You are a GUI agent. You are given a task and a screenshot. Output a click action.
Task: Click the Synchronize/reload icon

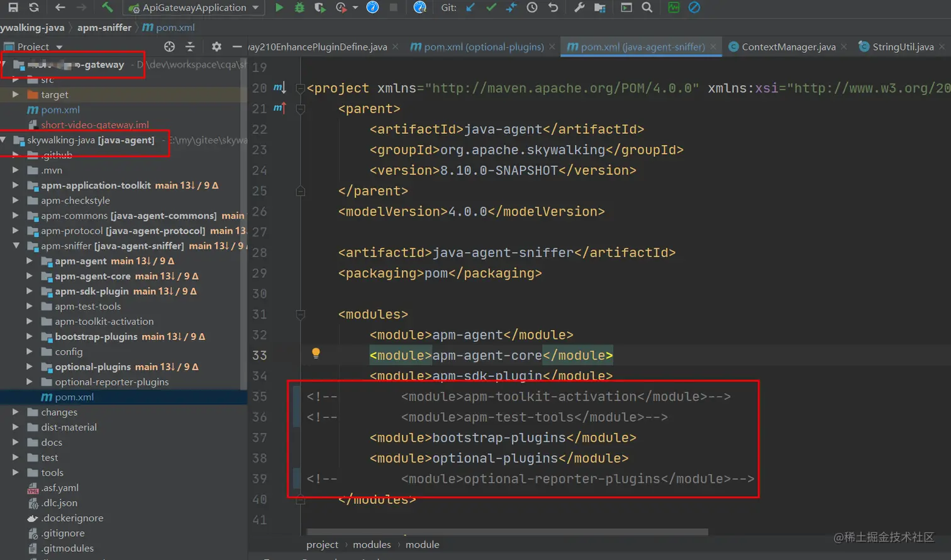tap(34, 8)
